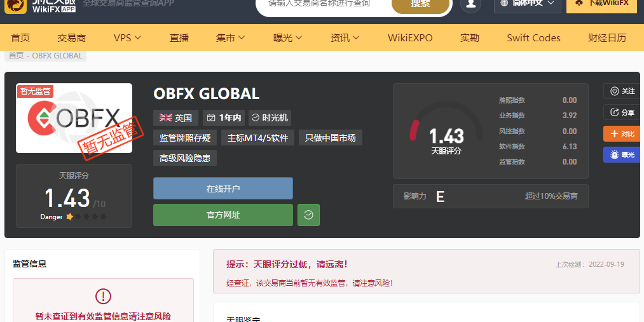
Task: Select the 监管牌照存疑 tag
Action: [185, 138]
